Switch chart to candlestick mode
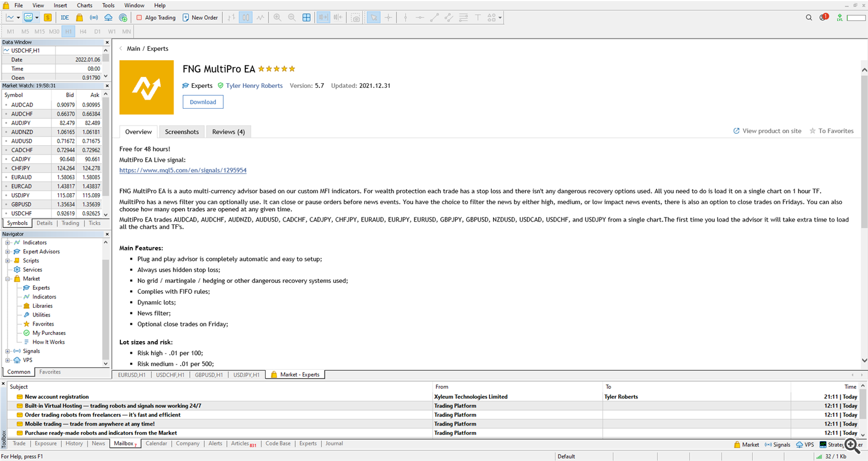The width and height of the screenshot is (868, 461). coord(246,17)
